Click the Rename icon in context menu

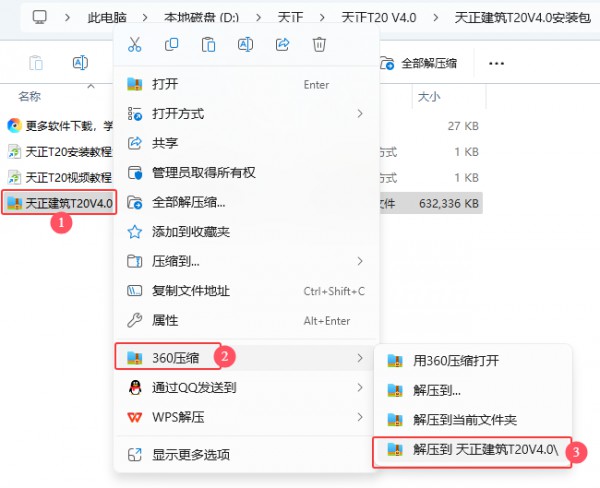(x=245, y=44)
